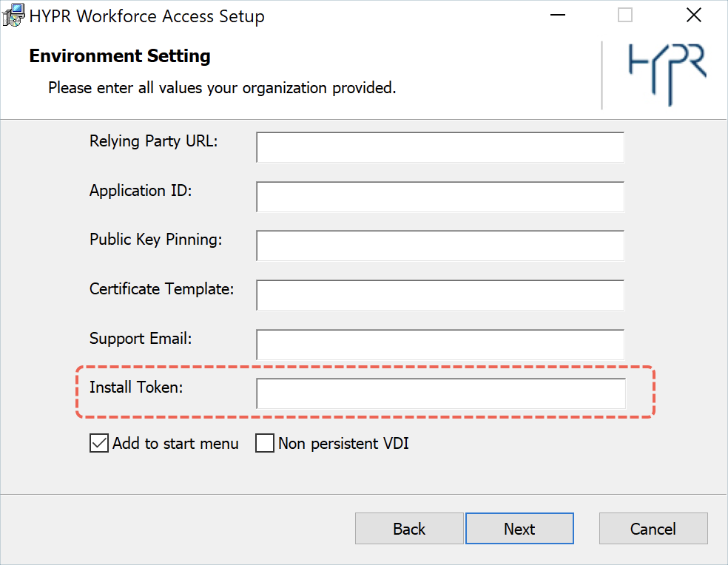The width and height of the screenshot is (728, 565).
Task: Focus the Application ID text box
Action: (440, 197)
